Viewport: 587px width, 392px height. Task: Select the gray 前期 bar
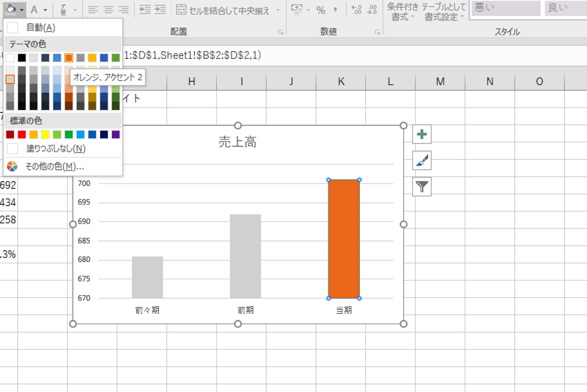pyautogui.click(x=246, y=257)
